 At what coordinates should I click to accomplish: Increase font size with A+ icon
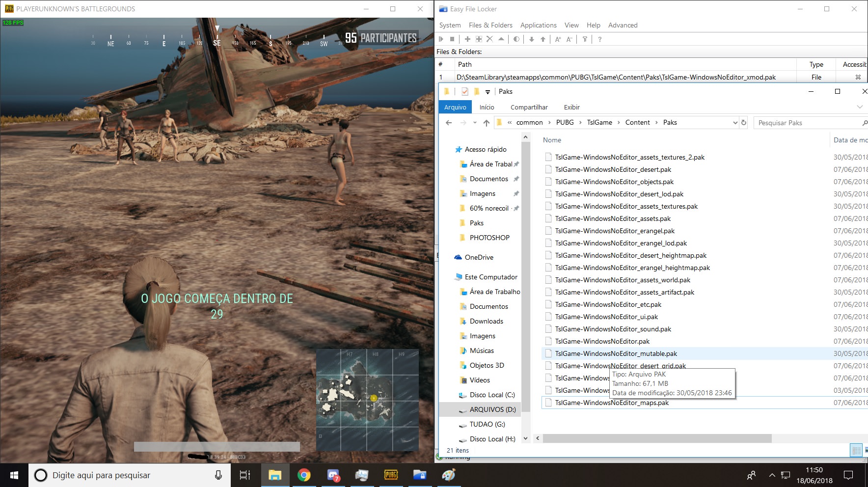[x=558, y=39]
